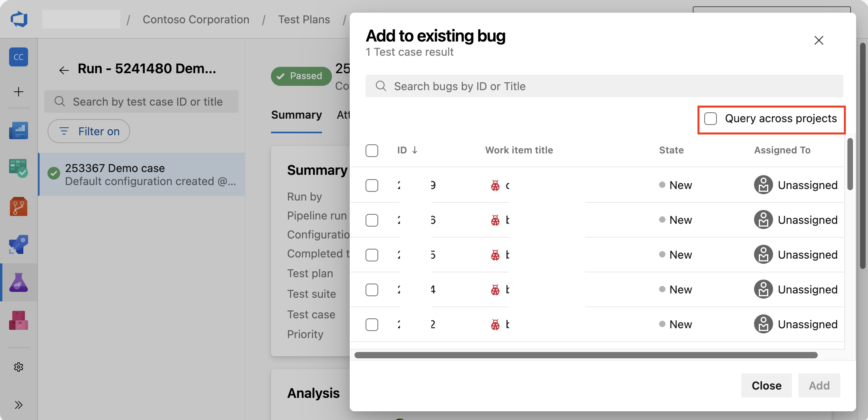Open project settings gear
868x420 pixels.
[x=18, y=367]
